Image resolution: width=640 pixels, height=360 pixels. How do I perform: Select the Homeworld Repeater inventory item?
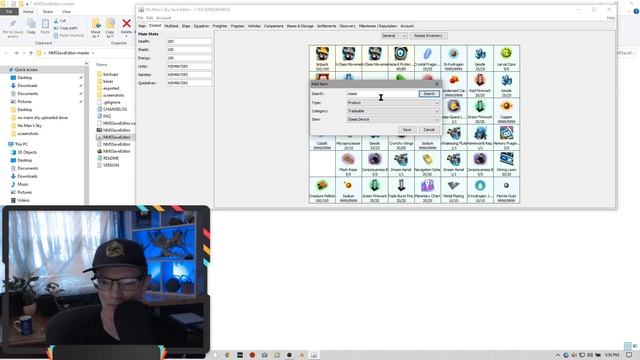[480, 137]
